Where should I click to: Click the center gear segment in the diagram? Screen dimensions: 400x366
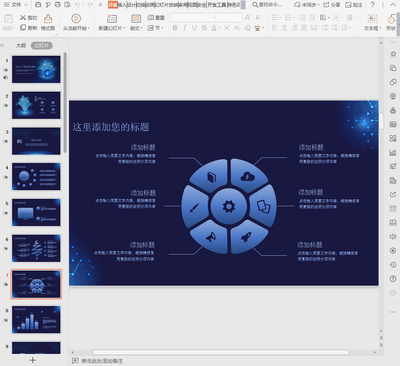point(229,206)
